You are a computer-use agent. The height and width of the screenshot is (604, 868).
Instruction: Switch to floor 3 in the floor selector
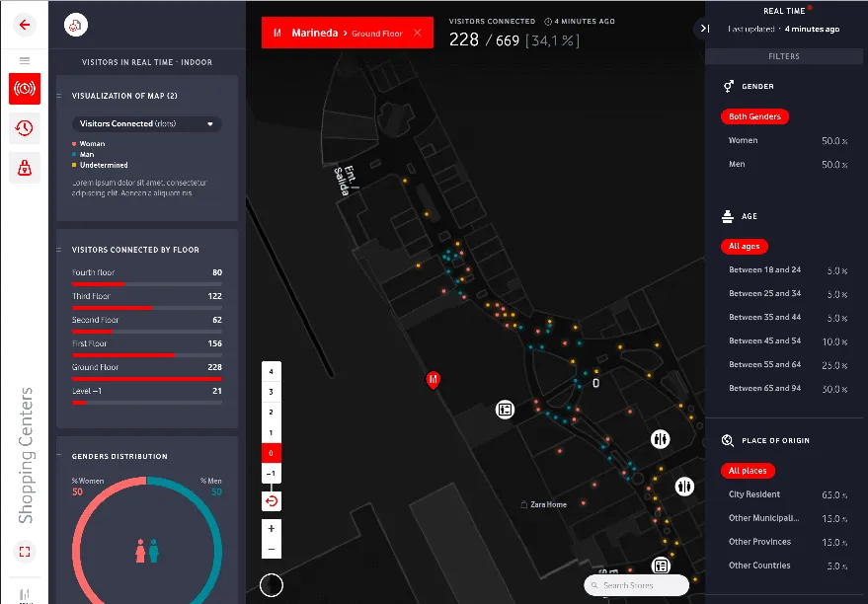click(x=271, y=391)
